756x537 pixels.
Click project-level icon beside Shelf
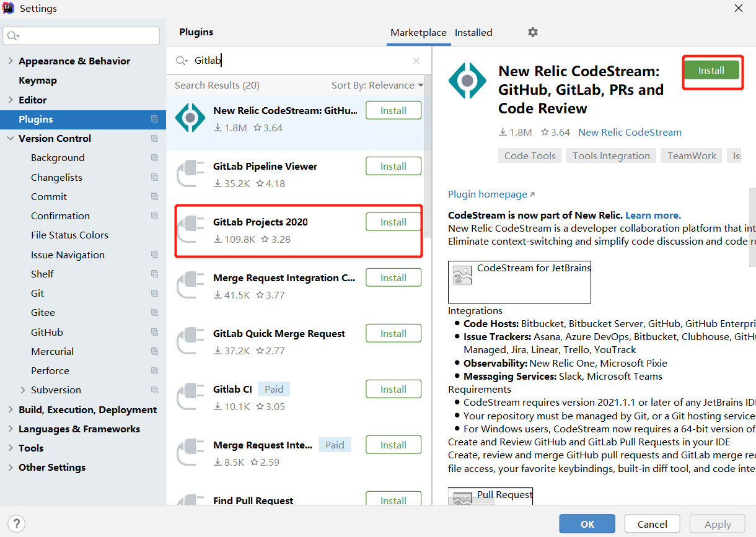pyautogui.click(x=154, y=274)
